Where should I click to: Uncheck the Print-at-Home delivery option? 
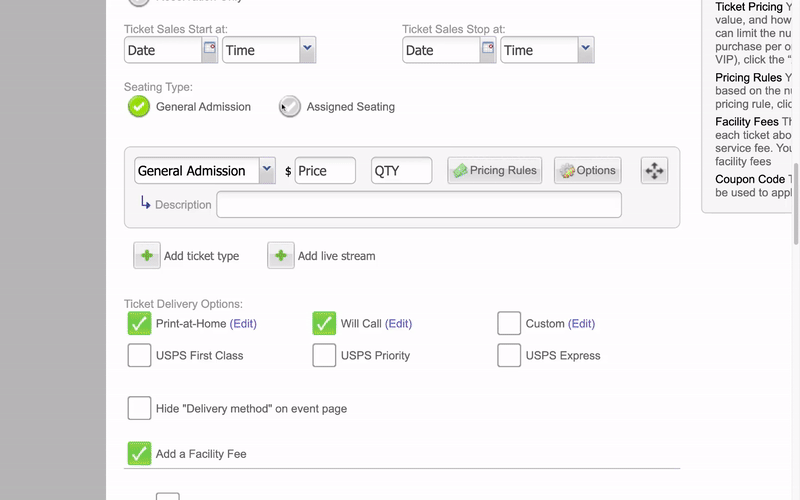139,323
